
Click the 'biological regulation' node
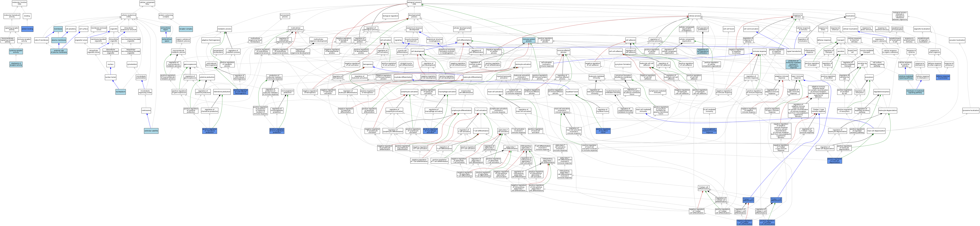click(390, 16)
